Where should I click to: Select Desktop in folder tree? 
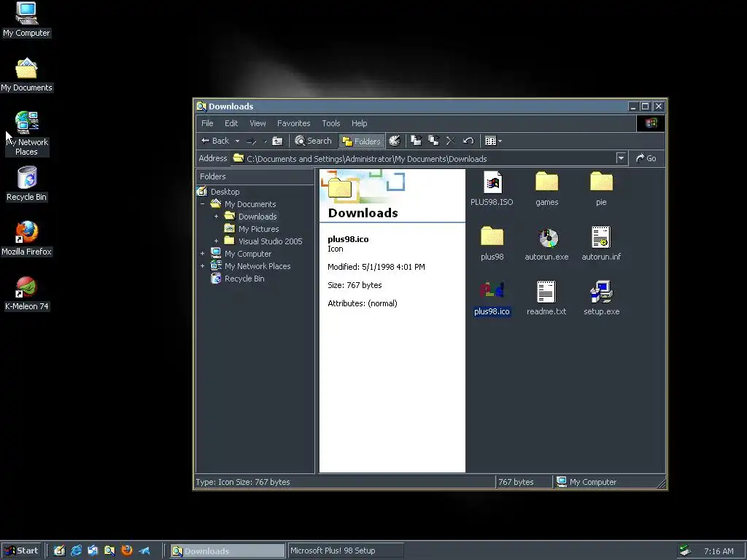225,192
